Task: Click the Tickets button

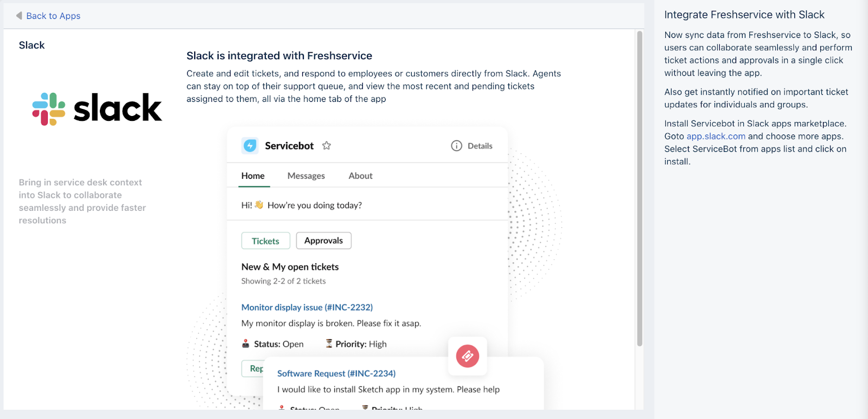Action: 266,241
